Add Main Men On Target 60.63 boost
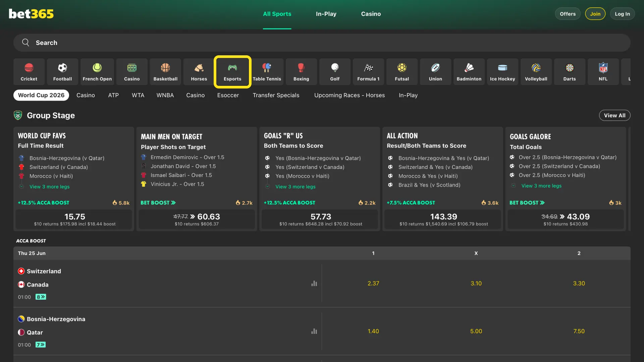Screen dimensions: 644x362 coord(197,220)
